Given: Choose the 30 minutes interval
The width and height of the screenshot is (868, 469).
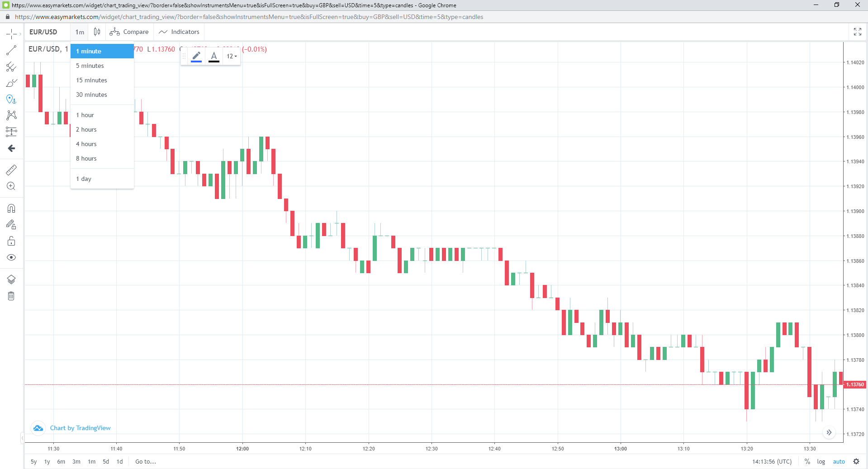Looking at the screenshot, I should click(x=102, y=95).
